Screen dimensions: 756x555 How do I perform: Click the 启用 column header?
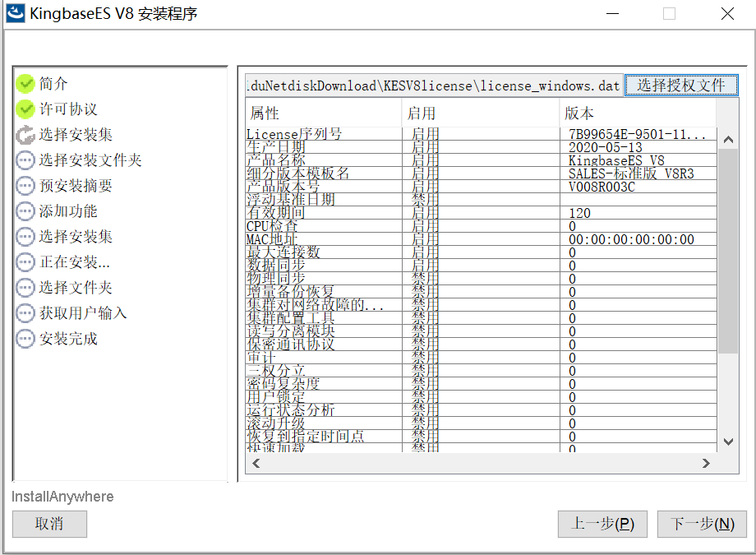click(x=481, y=113)
